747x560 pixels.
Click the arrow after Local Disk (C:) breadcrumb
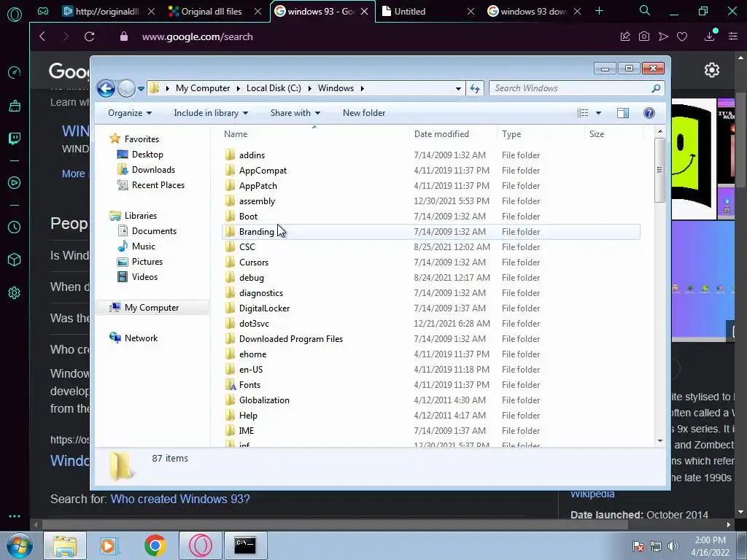(309, 88)
